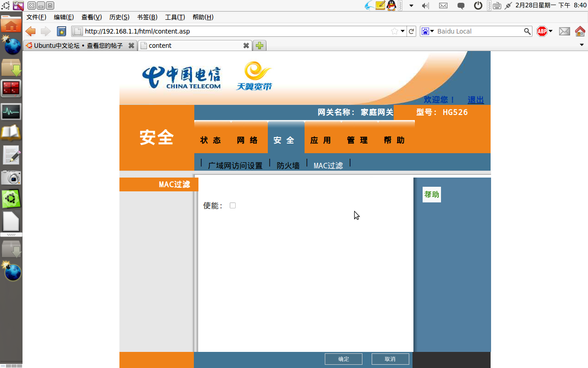588x368 pixels.
Task: Open the camera screenshot tool in the dock
Action: (11, 178)
